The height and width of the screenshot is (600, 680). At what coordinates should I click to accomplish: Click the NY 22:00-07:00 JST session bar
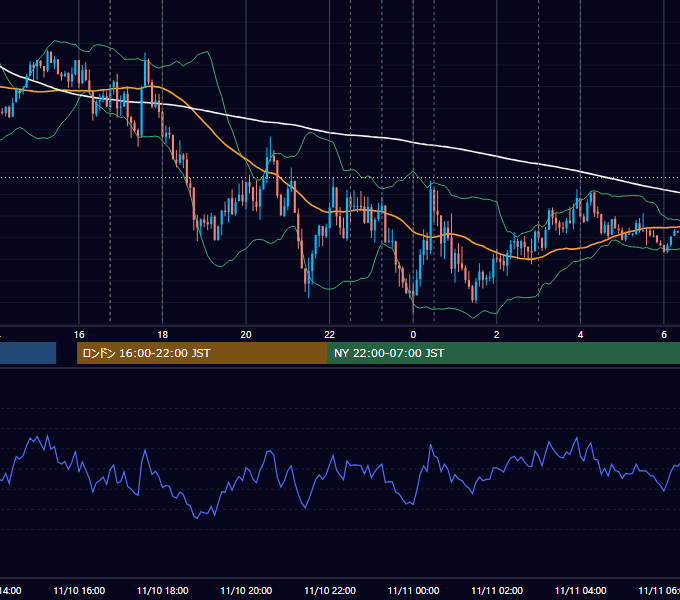(x=503, y=353)
